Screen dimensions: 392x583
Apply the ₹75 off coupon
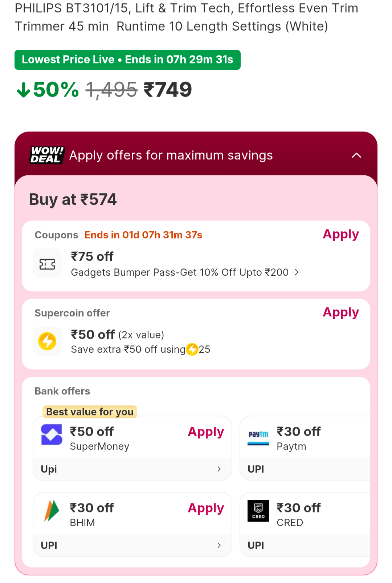[341, 234]
